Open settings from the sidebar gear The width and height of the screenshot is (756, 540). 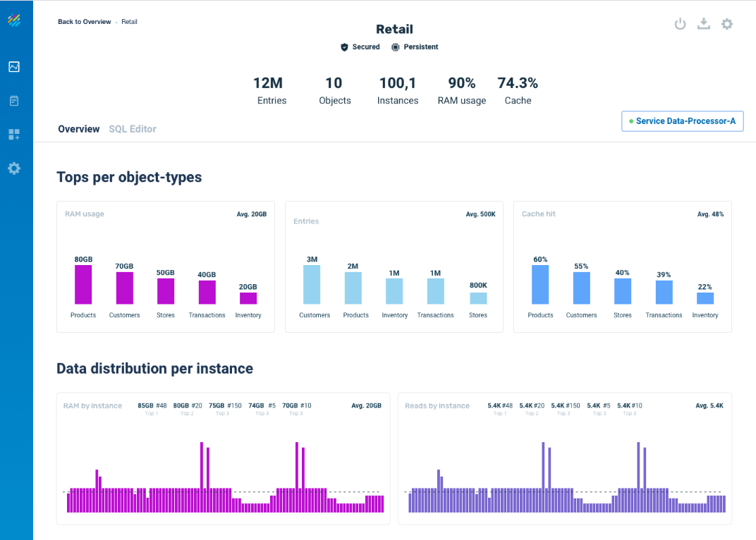click(14, 168)
